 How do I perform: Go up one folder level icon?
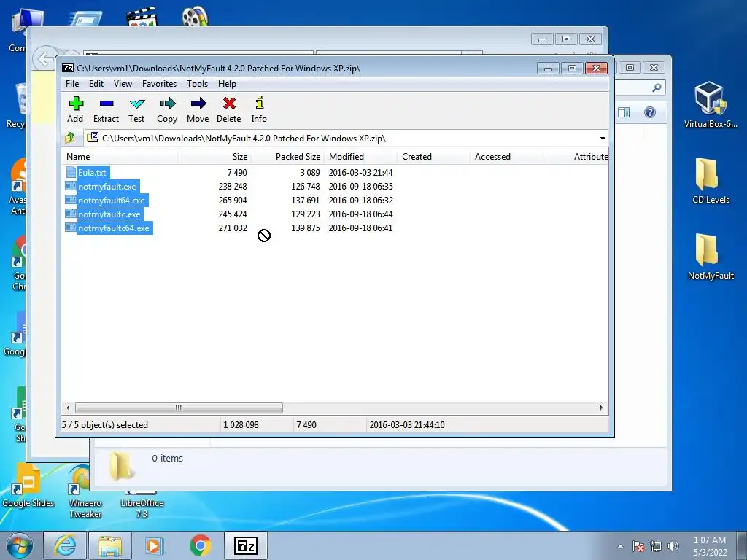tap(70, 138)
